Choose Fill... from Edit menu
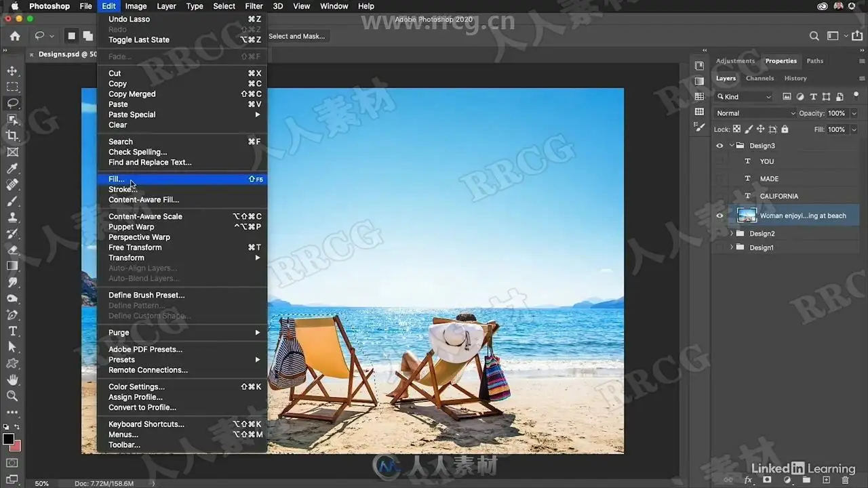868x488 pixels. click(x=182, y=179)
